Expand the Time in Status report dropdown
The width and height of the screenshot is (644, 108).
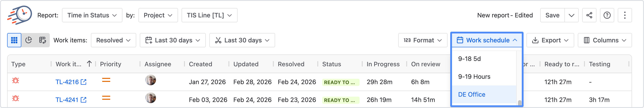point(92,15)
